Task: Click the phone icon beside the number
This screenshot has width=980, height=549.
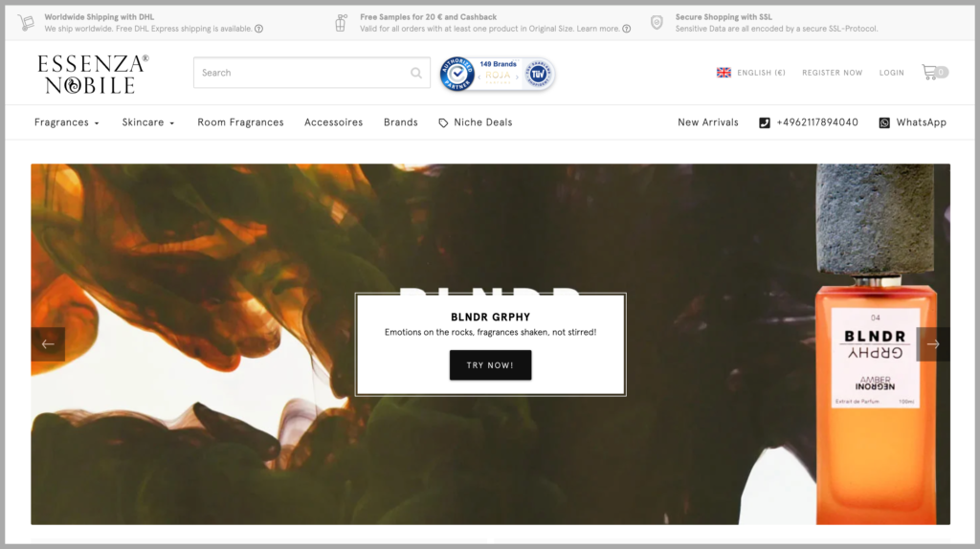Action: point(764,122)
